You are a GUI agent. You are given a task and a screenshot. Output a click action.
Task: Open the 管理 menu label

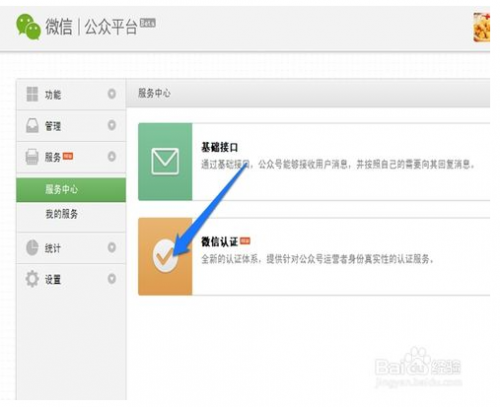[x=53, y=126]
